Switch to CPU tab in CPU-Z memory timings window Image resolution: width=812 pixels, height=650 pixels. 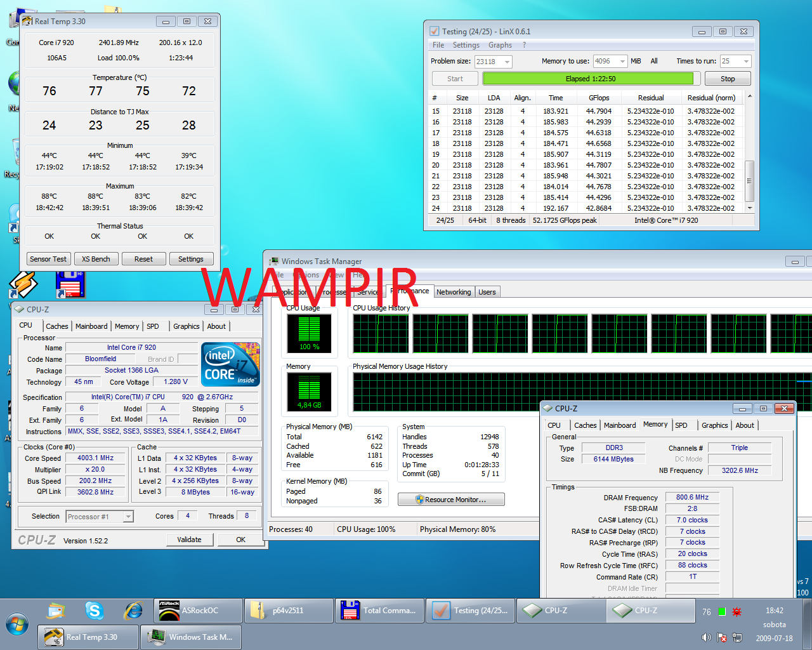[x=554, y=425]
